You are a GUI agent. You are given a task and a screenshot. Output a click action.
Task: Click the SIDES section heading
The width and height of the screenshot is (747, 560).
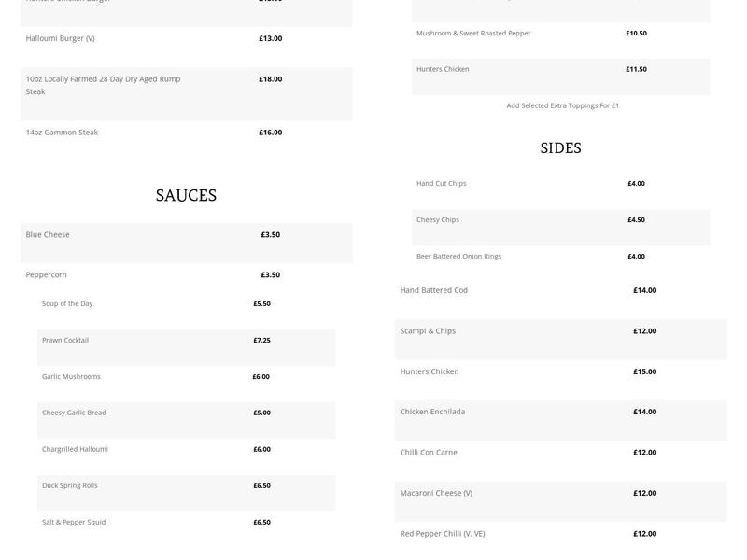[x=560, y=147]
